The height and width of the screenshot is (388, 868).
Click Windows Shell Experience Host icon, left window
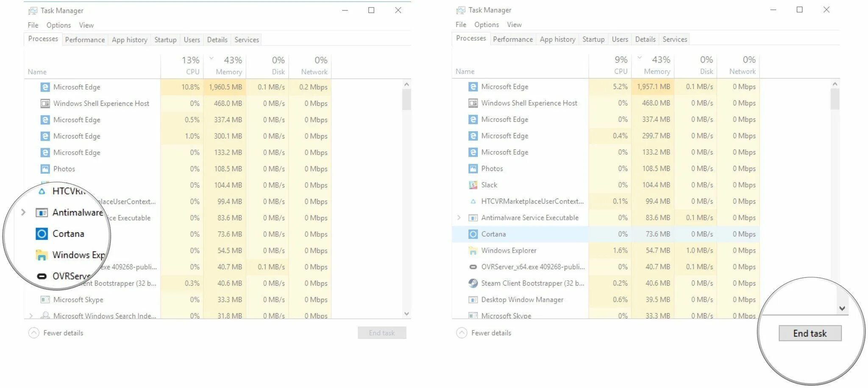pyautogui.click(x=45, y=103)
